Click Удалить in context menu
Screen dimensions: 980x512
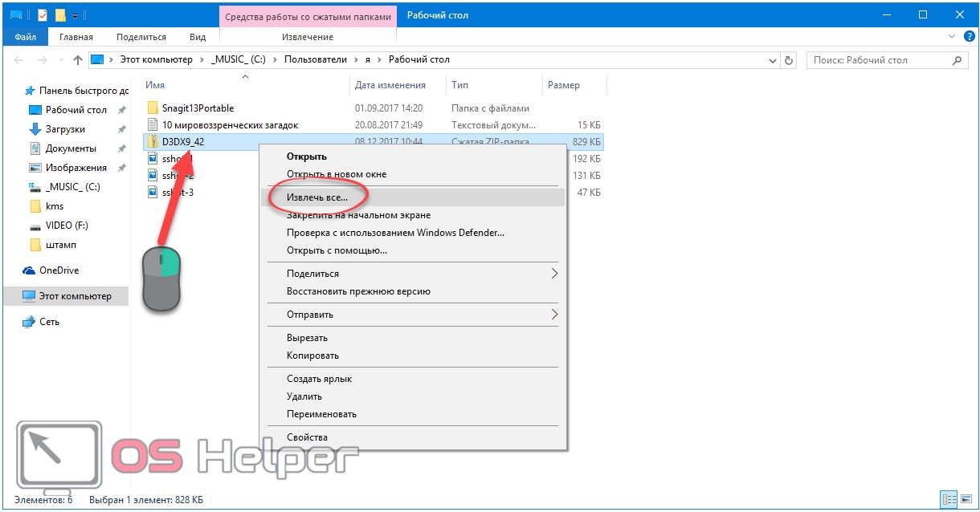point(304,396)
